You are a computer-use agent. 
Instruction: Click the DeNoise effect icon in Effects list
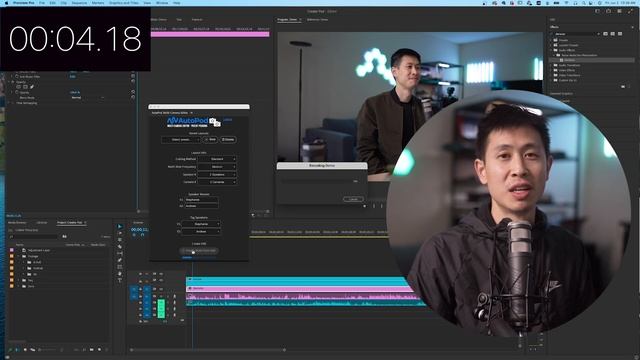tap(561, 60)
